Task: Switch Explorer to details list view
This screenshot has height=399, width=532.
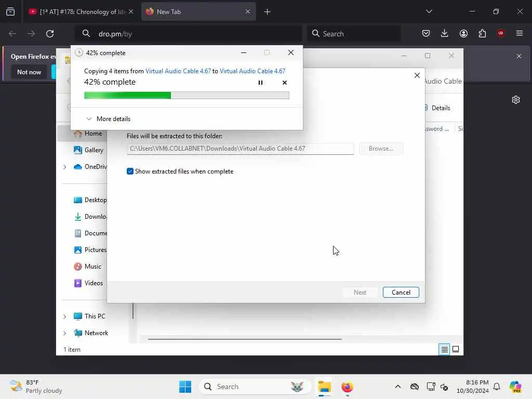Action: click(444, 349)
